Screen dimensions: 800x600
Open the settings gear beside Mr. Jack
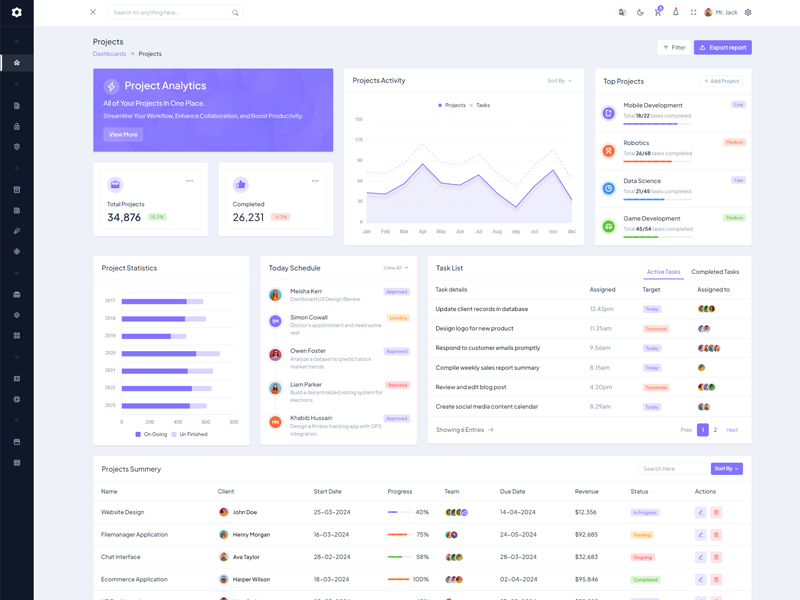(x=748, y=13)
